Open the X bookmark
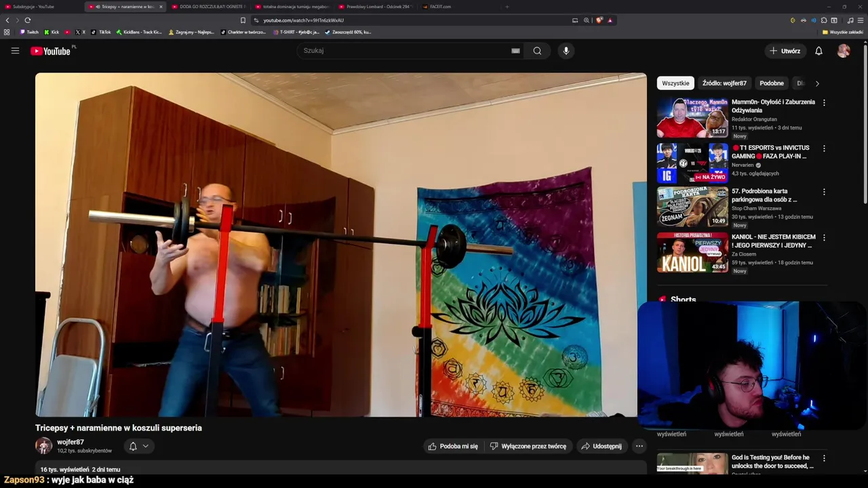The height and width of the screenshot is (488, 868). pos(80,32)
